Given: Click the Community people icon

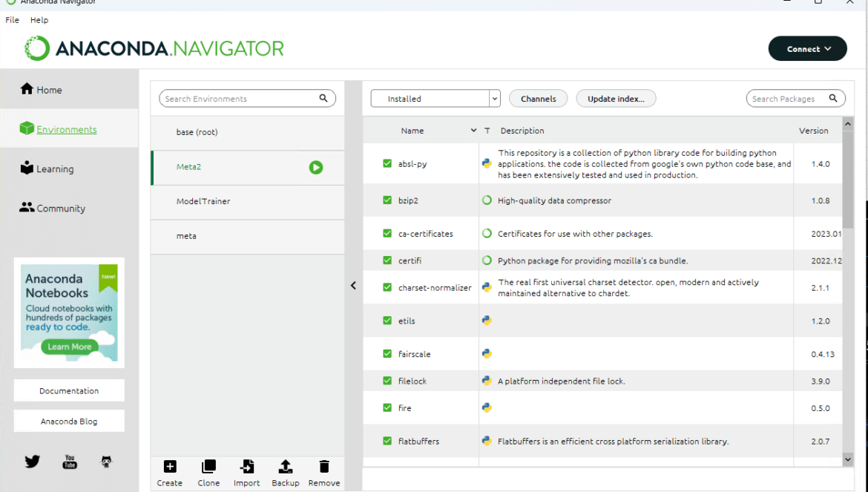Looking at the screenshot, I should 27,208.
